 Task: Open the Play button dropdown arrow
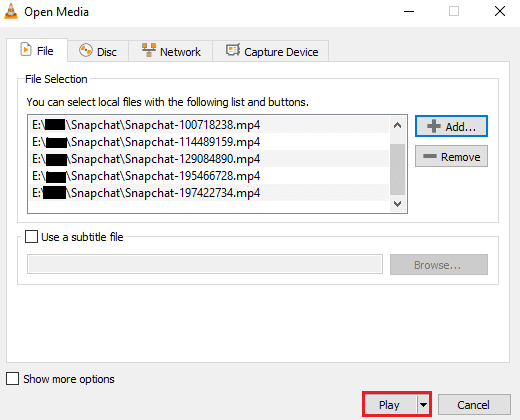point(423,405)
